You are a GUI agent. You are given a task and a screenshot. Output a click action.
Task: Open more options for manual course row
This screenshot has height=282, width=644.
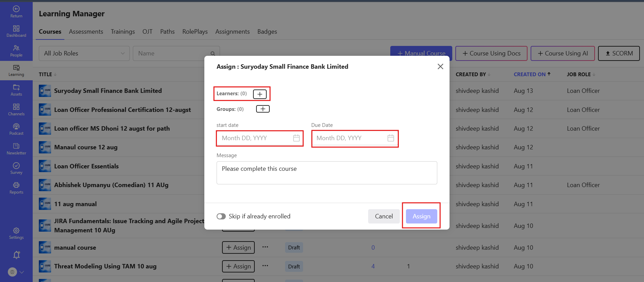(265, 247)
